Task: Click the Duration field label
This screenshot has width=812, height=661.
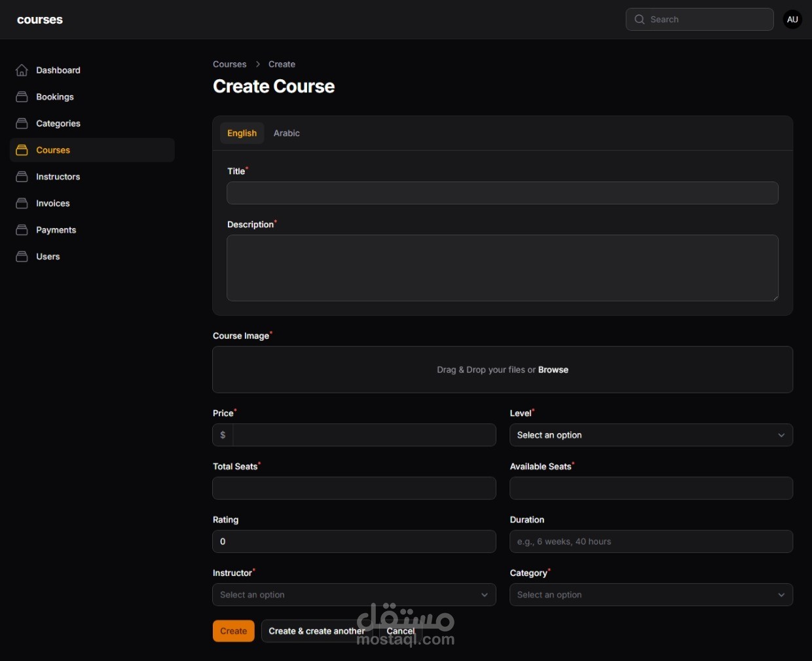Action: [x=527, y=519]
